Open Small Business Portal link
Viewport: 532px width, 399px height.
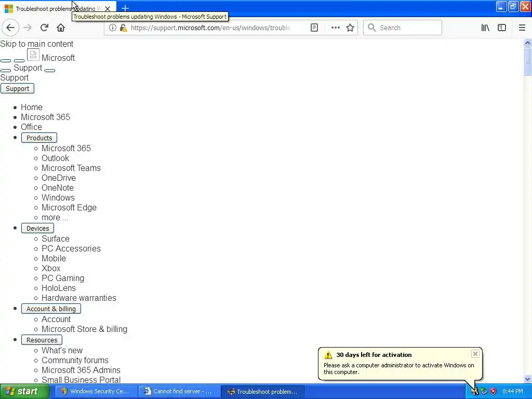coord(81,380)
